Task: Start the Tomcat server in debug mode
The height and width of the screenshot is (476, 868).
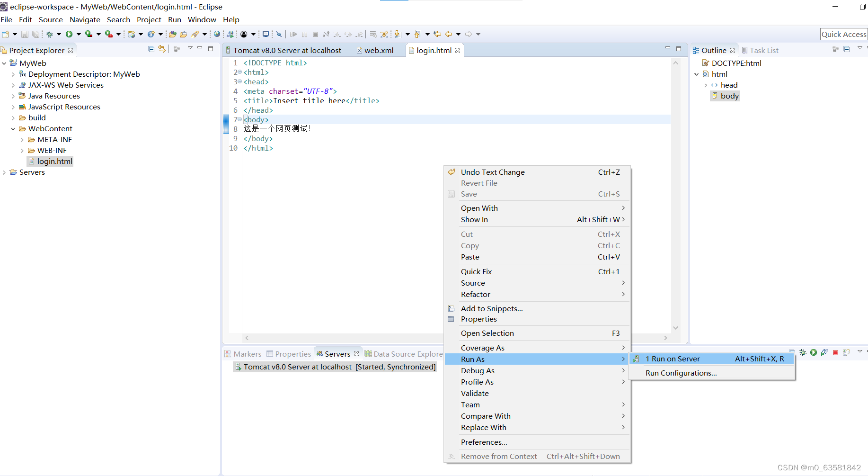Action: click(x=803, y=352)
